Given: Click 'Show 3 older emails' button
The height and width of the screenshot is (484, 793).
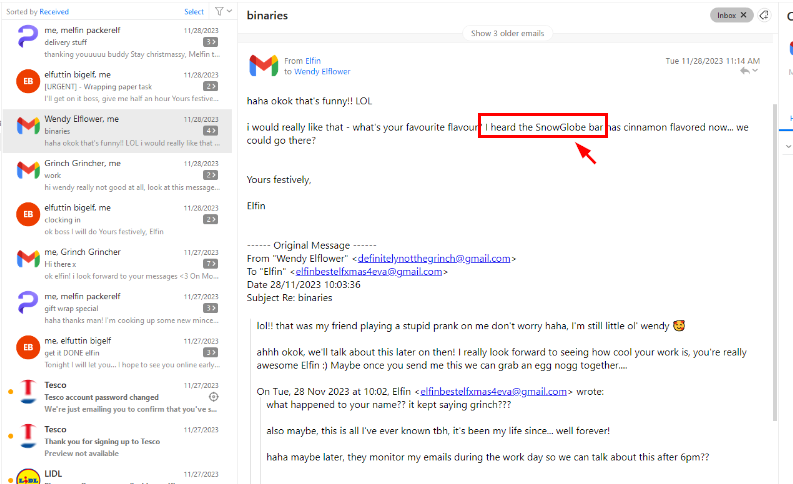Looking at the screenshot, I should [507, 33].
